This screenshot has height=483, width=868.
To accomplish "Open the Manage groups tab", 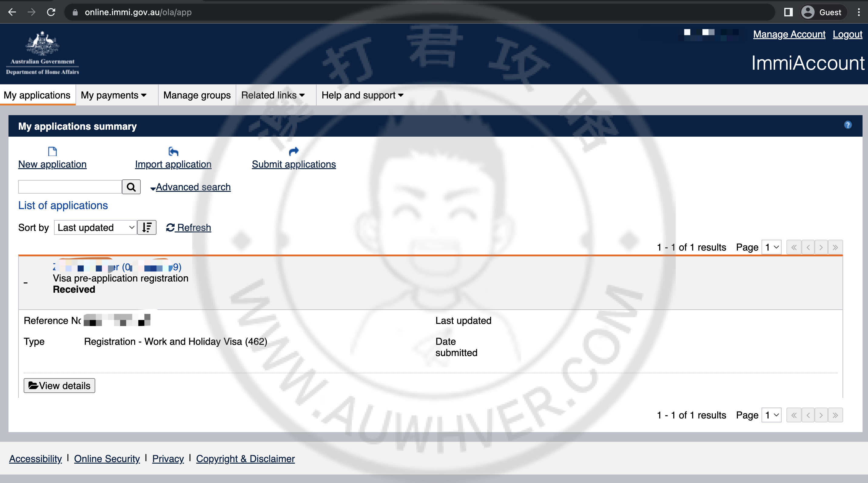I will pos(197,95).
